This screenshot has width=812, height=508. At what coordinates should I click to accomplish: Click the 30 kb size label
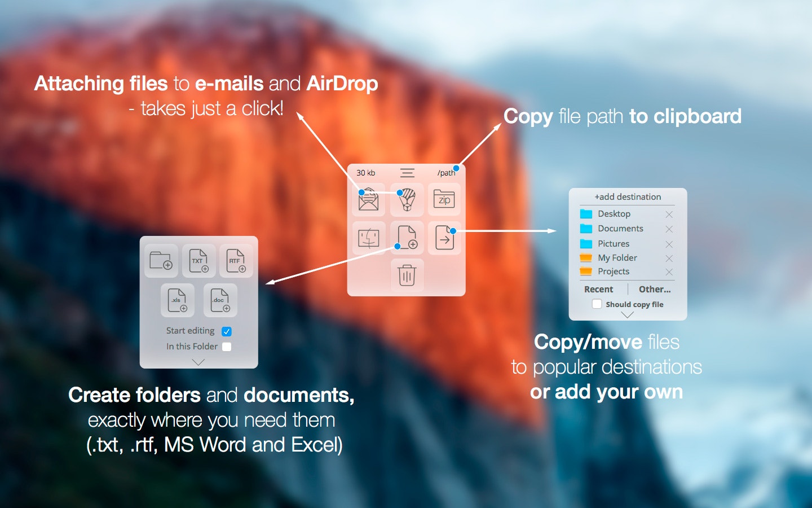tap(365, 173)
